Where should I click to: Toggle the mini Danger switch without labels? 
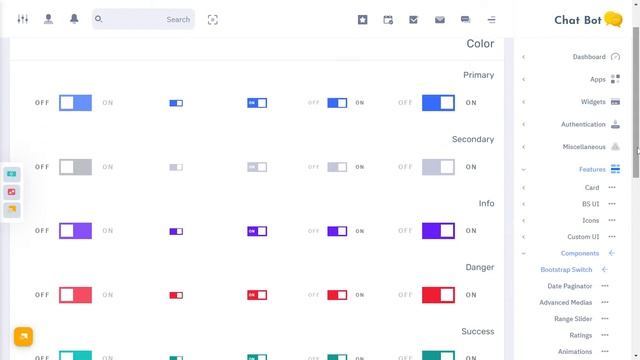tap(176, 295)
